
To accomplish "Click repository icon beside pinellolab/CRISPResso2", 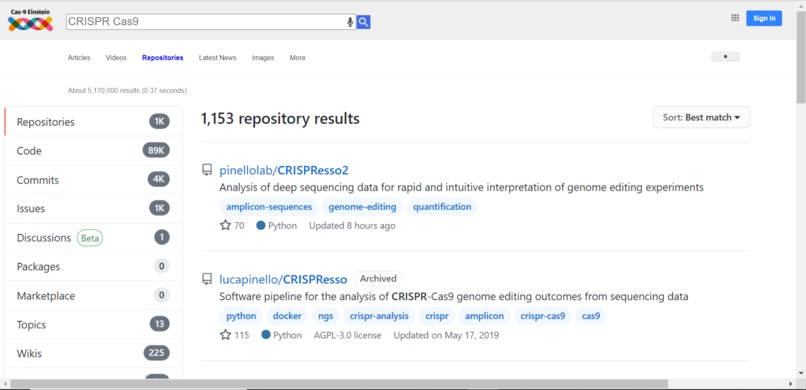I will [x=207, y=170].
